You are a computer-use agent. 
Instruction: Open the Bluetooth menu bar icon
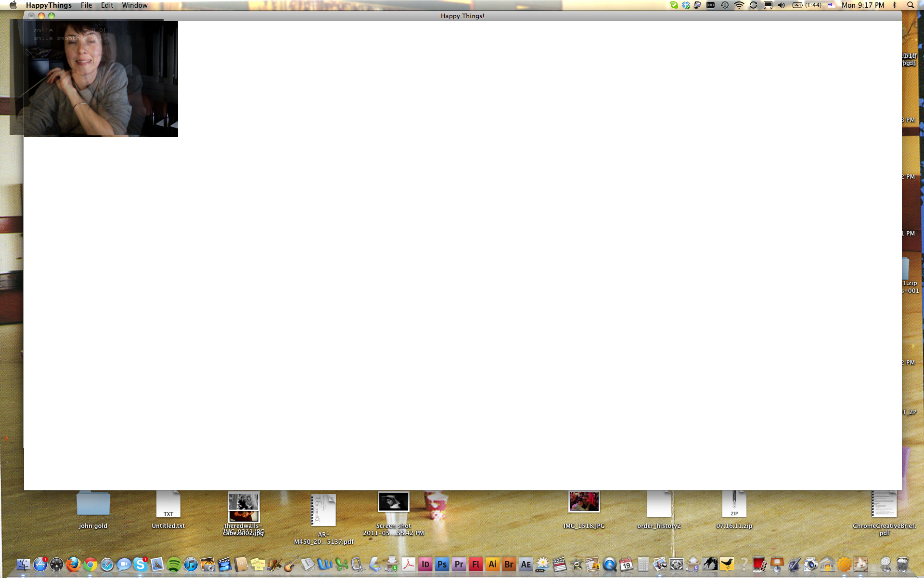point(894,5)
